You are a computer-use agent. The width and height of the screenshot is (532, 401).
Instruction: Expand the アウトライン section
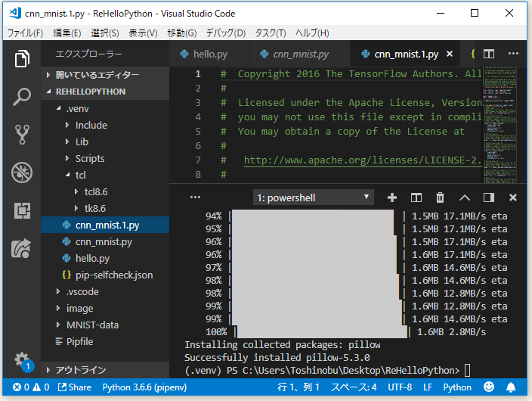pyautogui.click(x=105, y=370)
